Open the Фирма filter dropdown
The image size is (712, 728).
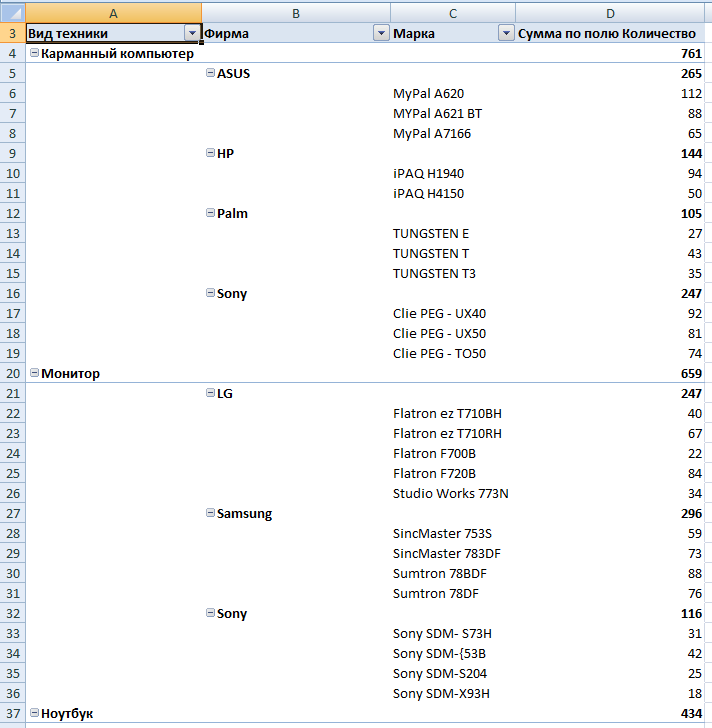pos(381,33)
